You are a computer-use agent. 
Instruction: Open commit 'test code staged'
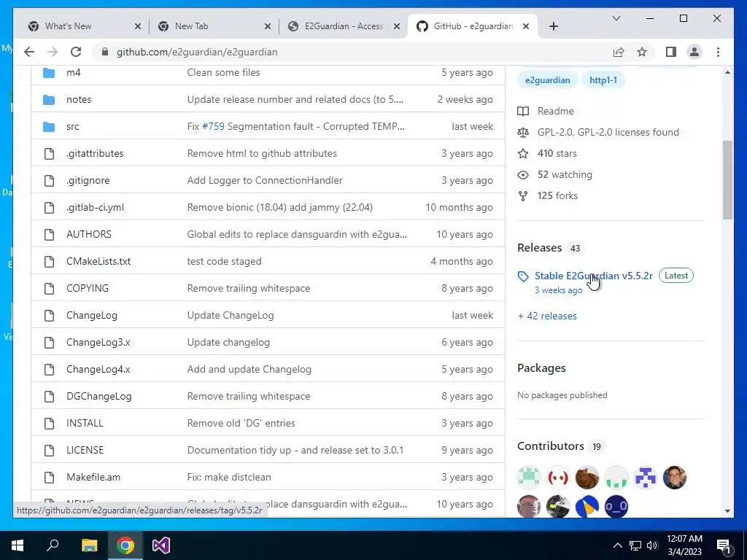224,262
